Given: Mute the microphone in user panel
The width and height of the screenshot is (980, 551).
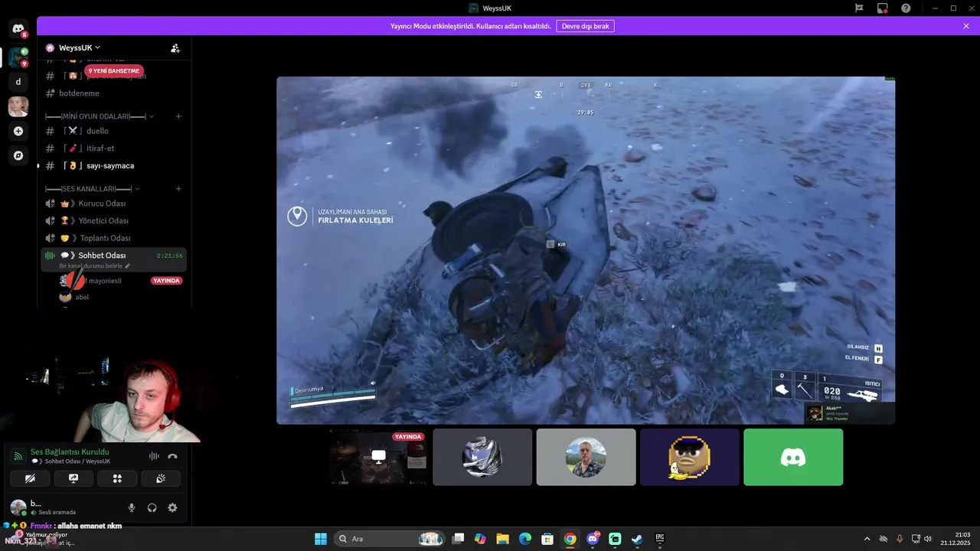Looking at the screenshot, I should [x=132, y=507].
